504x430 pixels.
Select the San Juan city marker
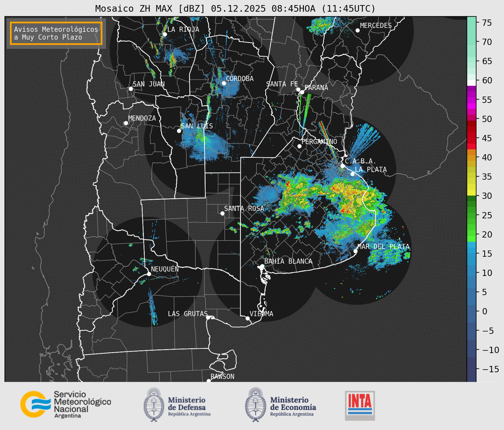pyautogui.click(x=131, y=89)
